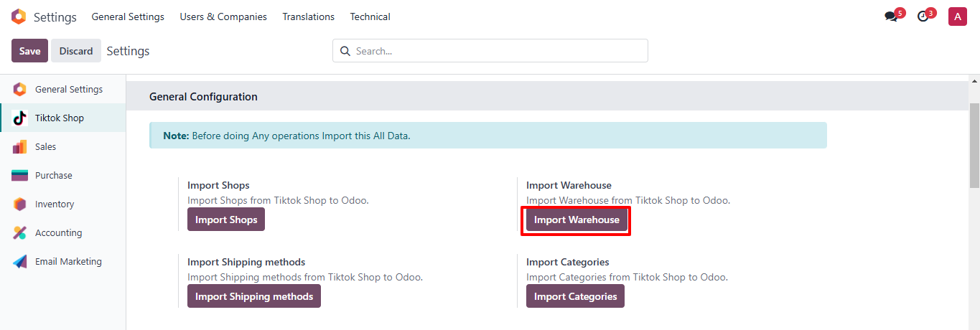The height and width of the screenshot is (330, 980).
Task: Open the user avatar menu
Action: tap(957, 16)
